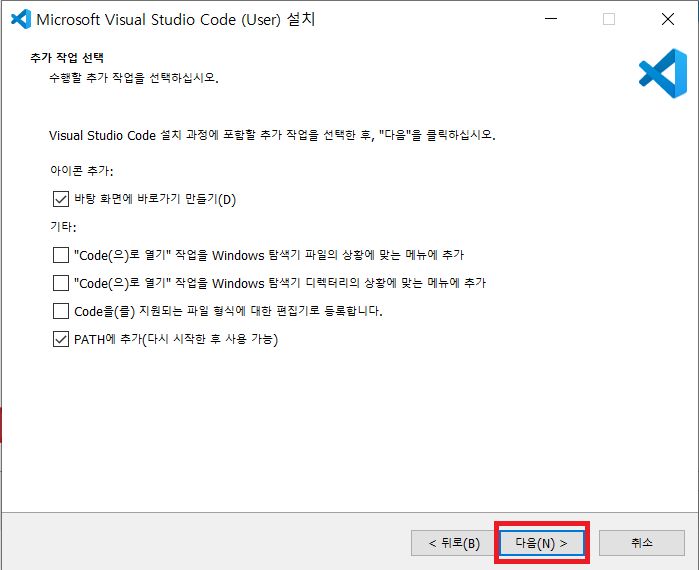Viewport: 699px width, 570px height.
Task: Go back with the < 뒤로(B) button
Action: pos(454,543)
